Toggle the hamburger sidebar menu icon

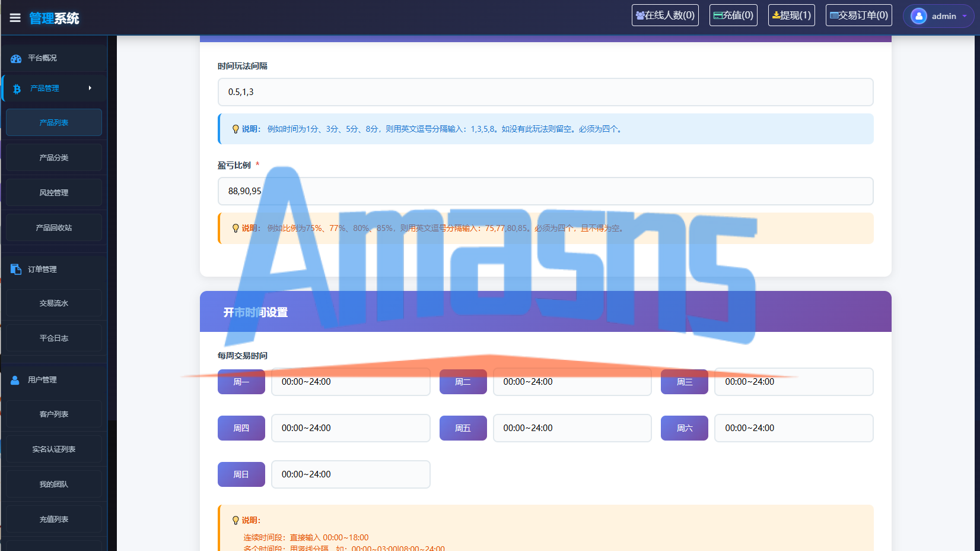[15, 18]
